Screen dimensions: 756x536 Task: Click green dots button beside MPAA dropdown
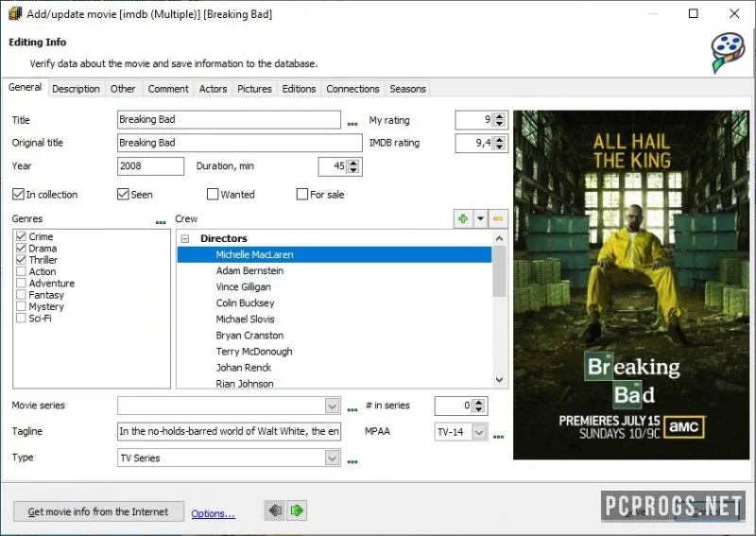(498, 437)
